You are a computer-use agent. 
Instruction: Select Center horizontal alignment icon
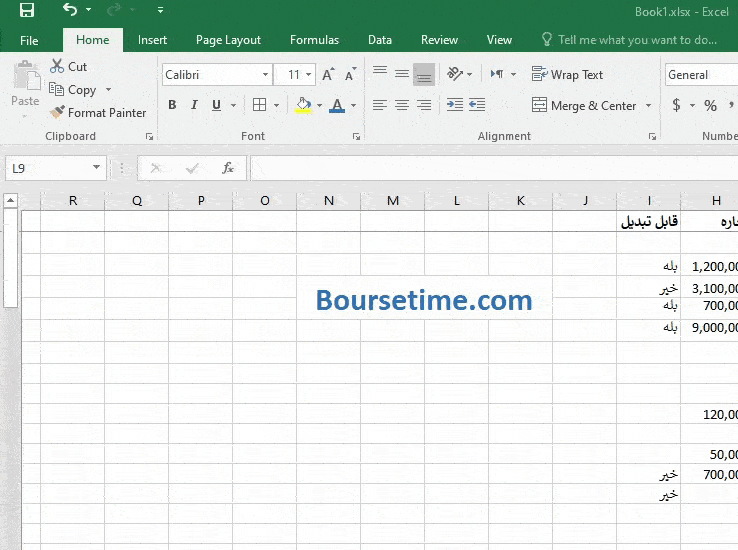[x=402, y=105]
